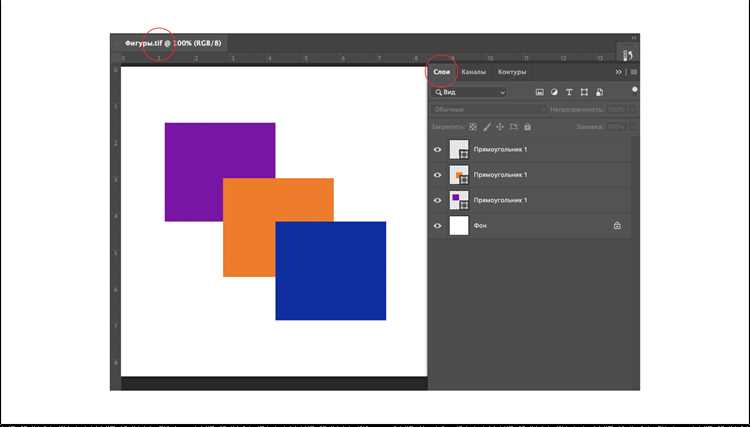Viewport: 750px width, 427px height.
Task: Filter layers by pixel layers icon
Action: [x=540, y=92]
